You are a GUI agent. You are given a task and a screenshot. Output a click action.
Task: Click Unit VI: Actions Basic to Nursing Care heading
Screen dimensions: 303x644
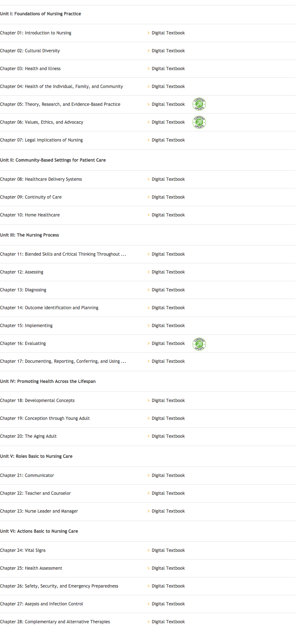click(x=39, y=531)
